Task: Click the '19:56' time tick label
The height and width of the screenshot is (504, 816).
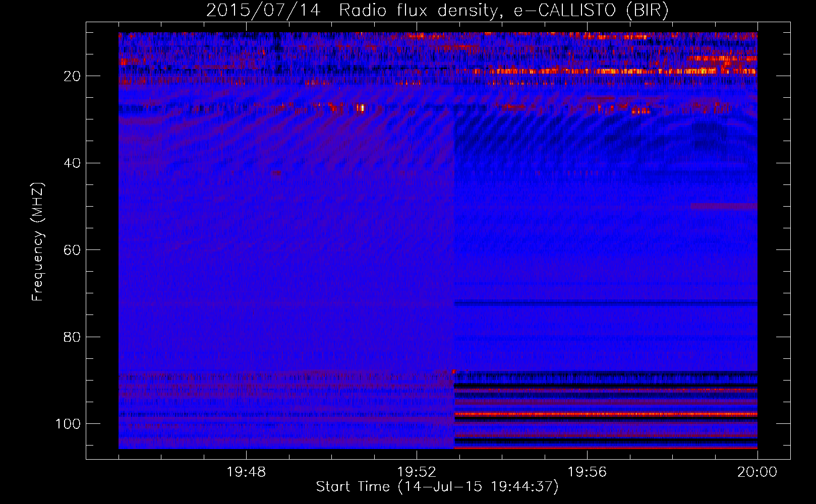Action: [x=587, y=472]
